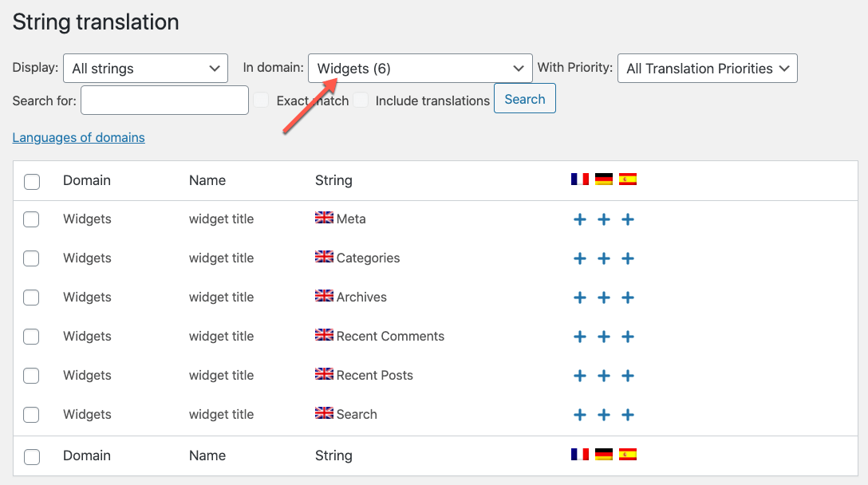868x485 pixels.
Task: Focus the Search for text field
Action: 164,101
